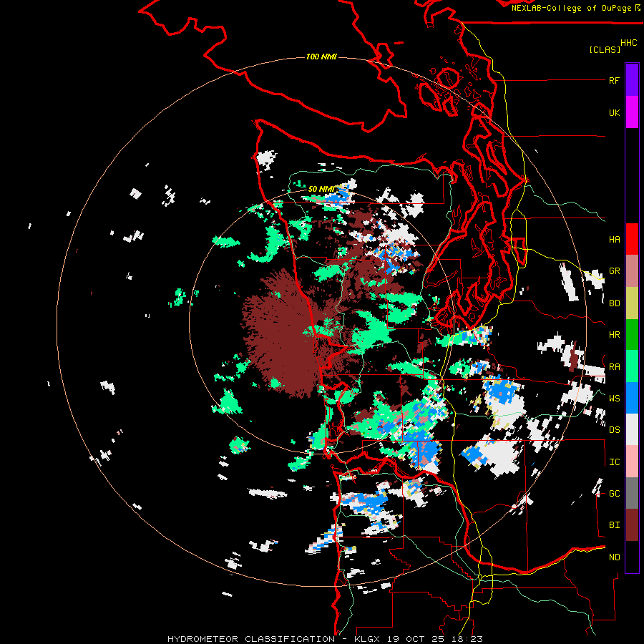The image size is (644, 644).
Task: Pick the light green RA swatch
Action: coord(632,366)
